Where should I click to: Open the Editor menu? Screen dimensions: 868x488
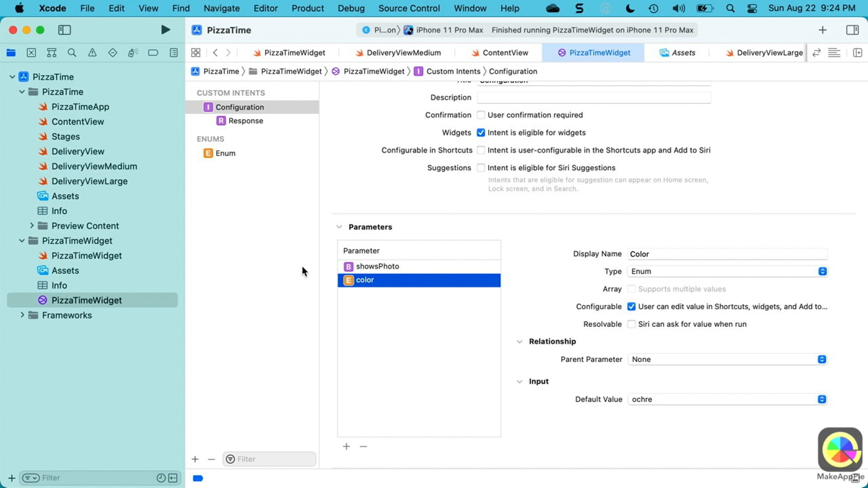(x=265, y=8)
